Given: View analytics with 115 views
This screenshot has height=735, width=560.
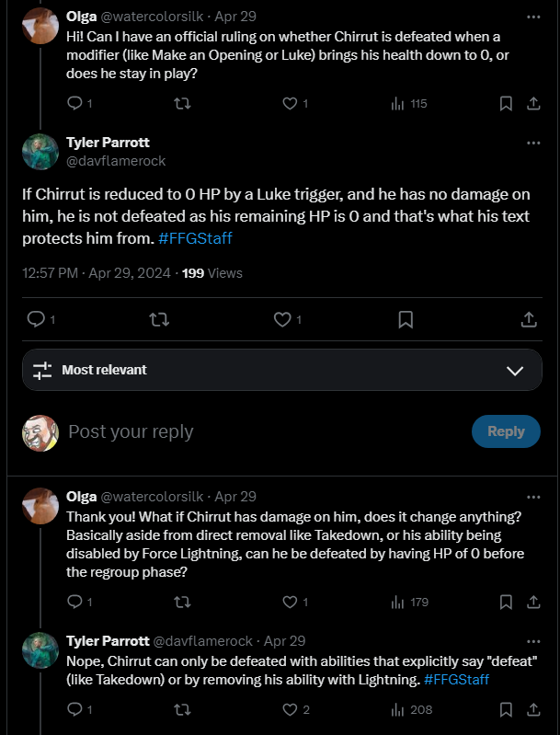Looking at the screenshot, I should (x=409, y=104).
